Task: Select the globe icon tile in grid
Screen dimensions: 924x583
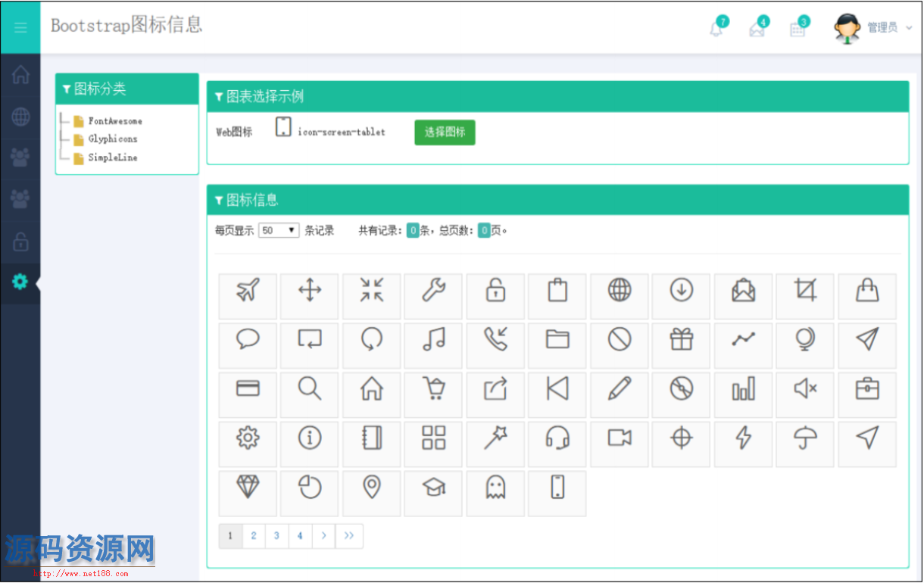Action: click(x=620, y=296)
